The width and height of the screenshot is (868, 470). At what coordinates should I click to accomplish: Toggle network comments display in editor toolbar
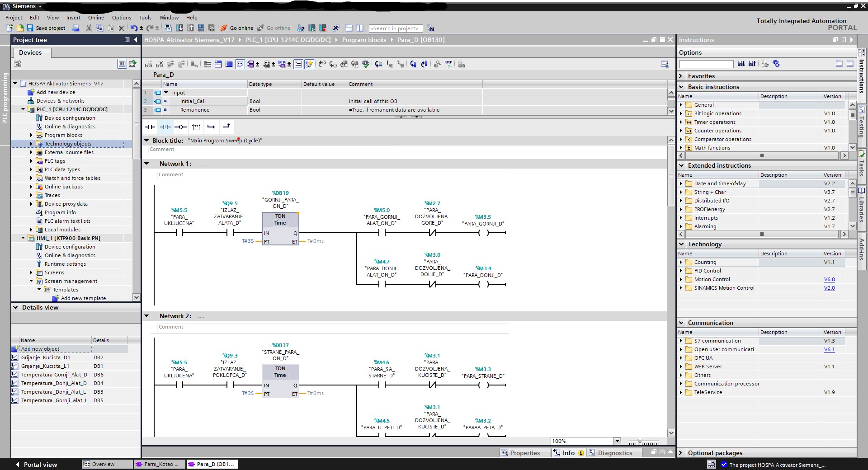click(240, 64)
